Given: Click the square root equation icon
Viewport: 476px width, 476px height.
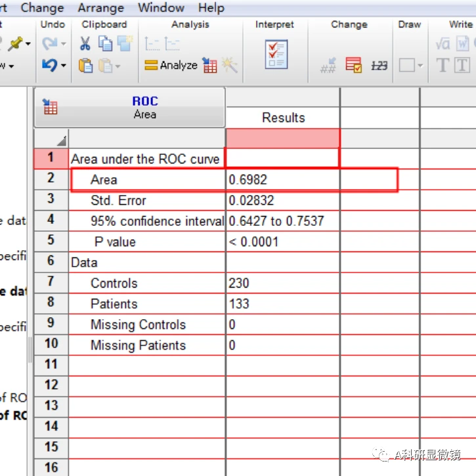Looking at the screenshot, I should (443, 44).
